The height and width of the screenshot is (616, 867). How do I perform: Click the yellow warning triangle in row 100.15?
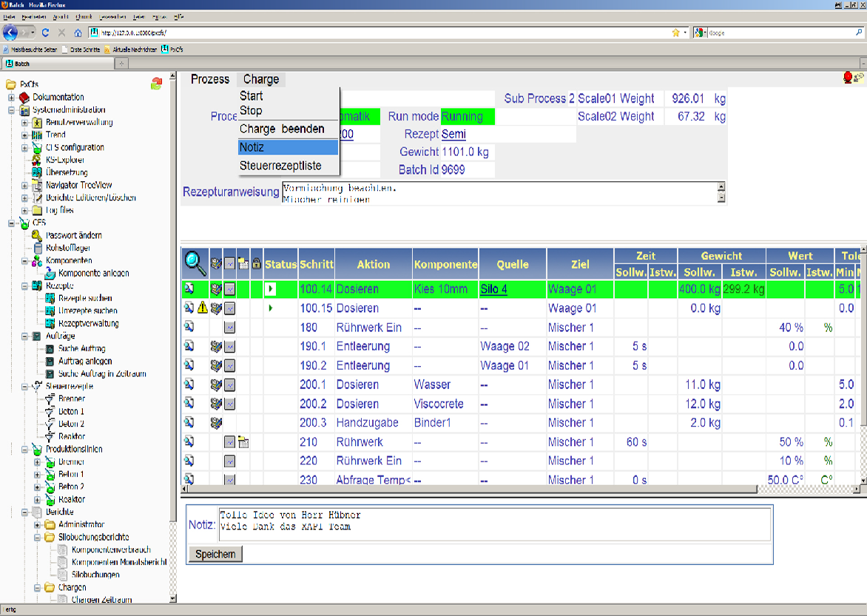[x=202, y=308]
